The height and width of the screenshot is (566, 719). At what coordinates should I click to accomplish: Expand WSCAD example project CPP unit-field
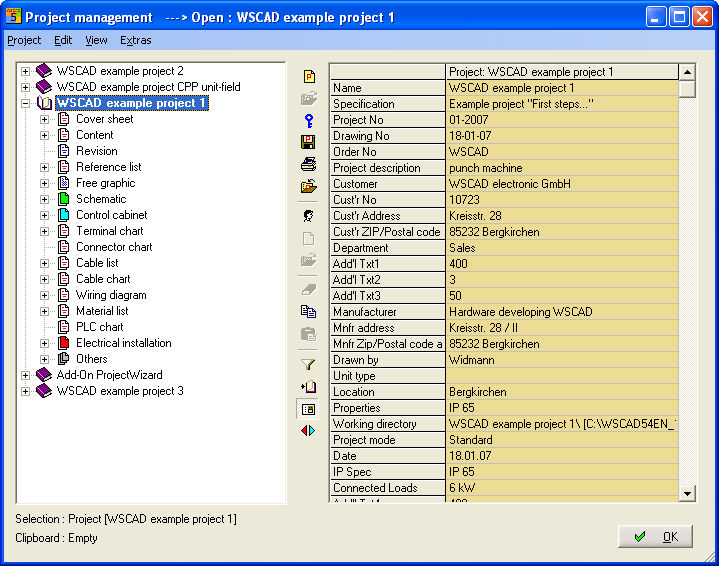tap(25, 87)
